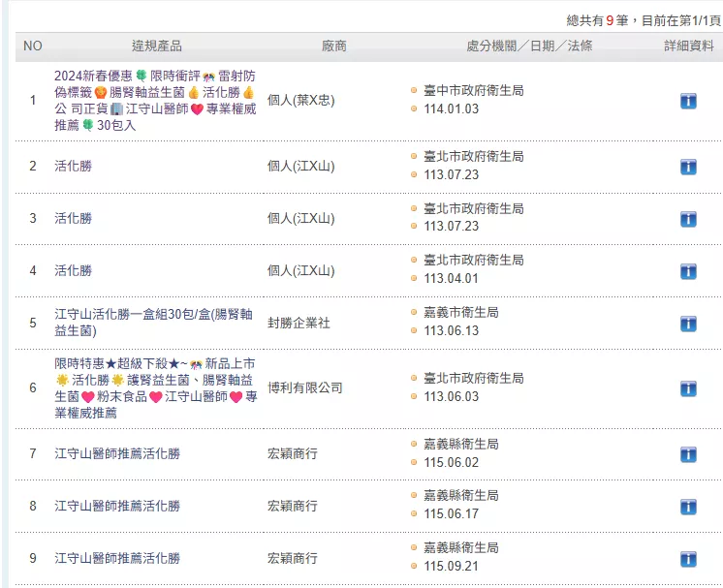Screen dimensions: 723x588
Task: Open detail icon for row 3 活化勝
Action: tap(688, 219)
